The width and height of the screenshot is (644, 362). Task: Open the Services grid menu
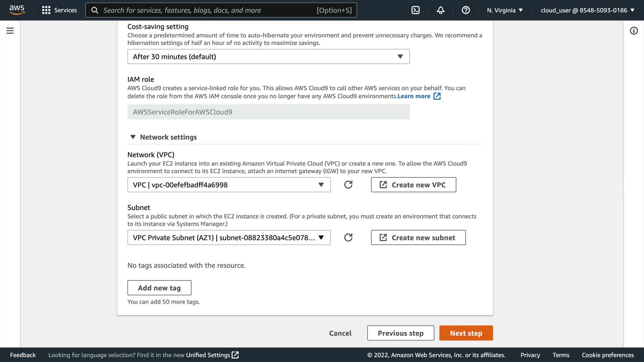click(x=59, y=10)
